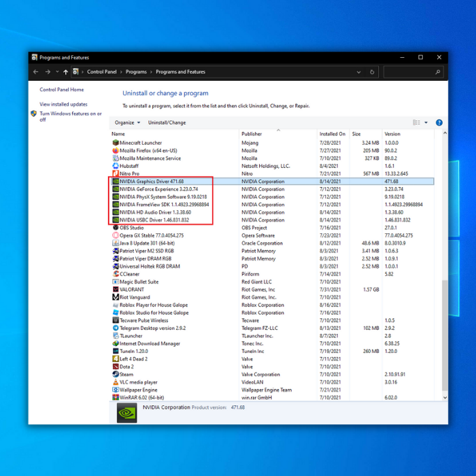The image size is (476, 476).
Task: Sort by Publisher column header
Action: pyautogui.click(x=277, y=134)
